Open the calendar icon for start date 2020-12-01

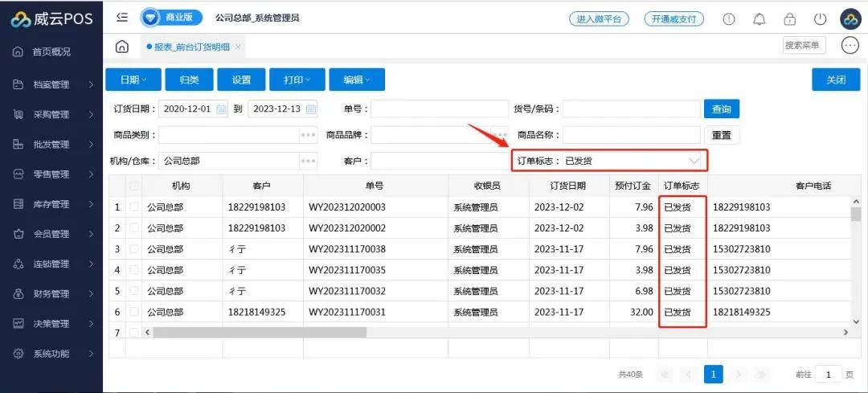click(222, 109)
